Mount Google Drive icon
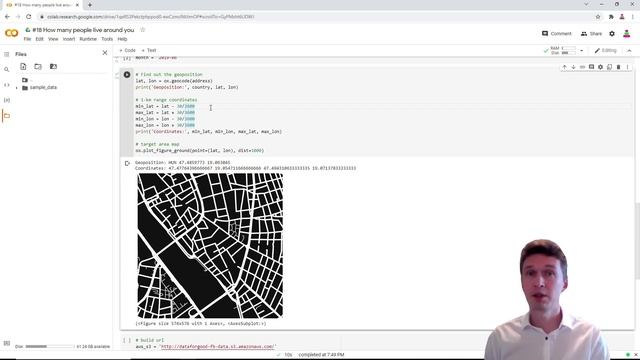 pyautogui.click(x=53, y=67)
